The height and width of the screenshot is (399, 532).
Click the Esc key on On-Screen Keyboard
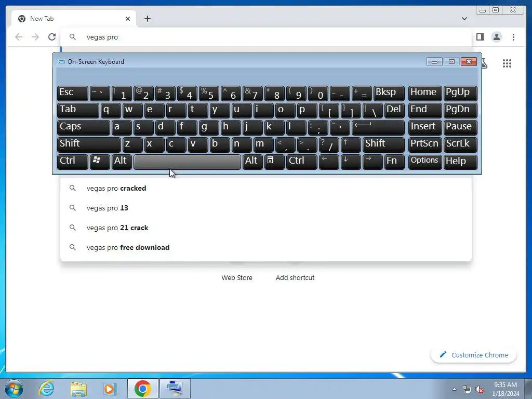click(73, 93)
